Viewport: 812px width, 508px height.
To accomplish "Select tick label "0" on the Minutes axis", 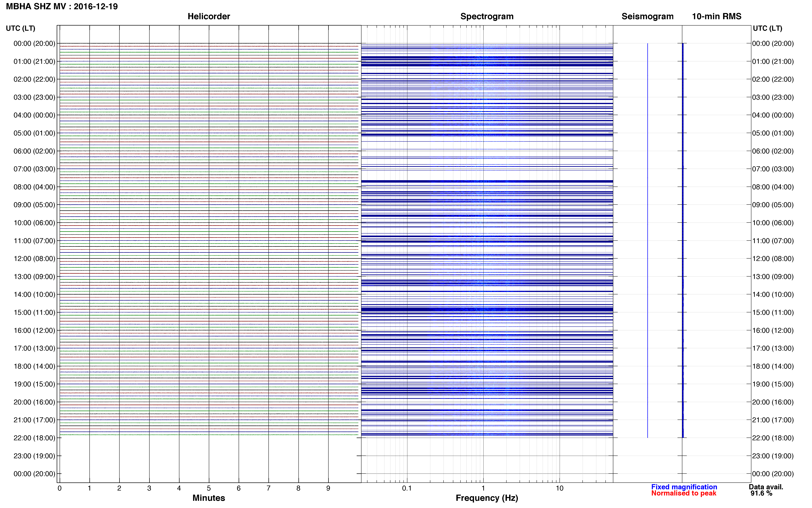I will click(x=59, y=488).
